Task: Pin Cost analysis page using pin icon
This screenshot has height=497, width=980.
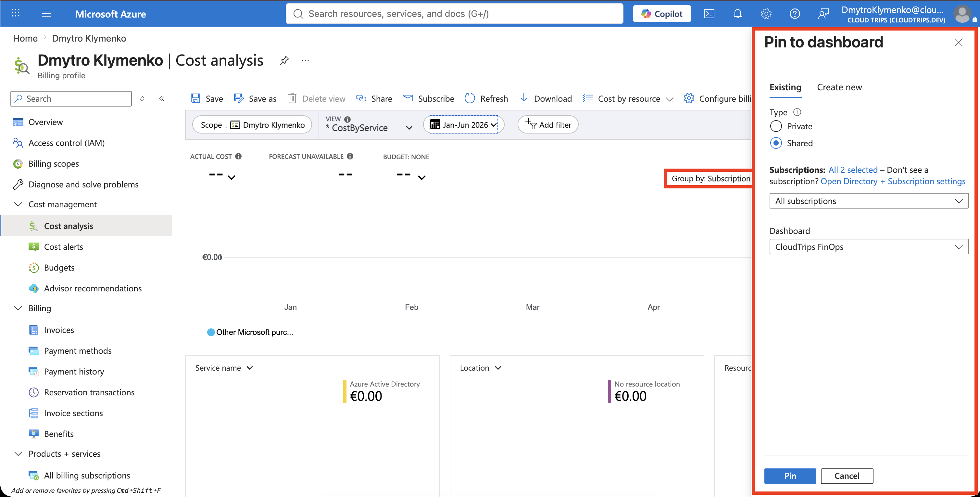Action: tap(284, 60)
